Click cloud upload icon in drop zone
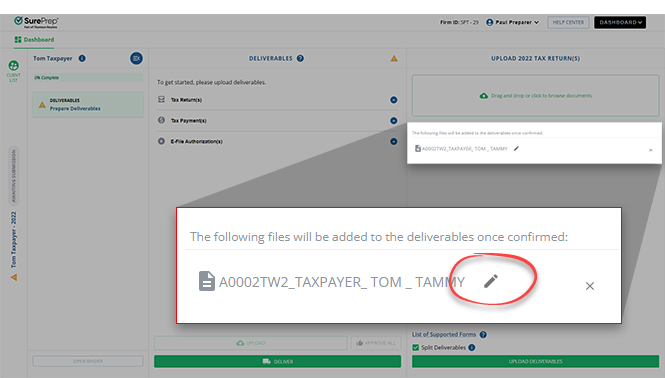665x378 pixels. 483,96
